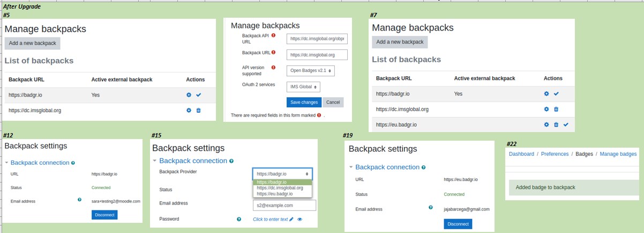Focus Backpack URL field containing https://dc.imsglobal.org
The image size is (644, 233).
point(317,55)
